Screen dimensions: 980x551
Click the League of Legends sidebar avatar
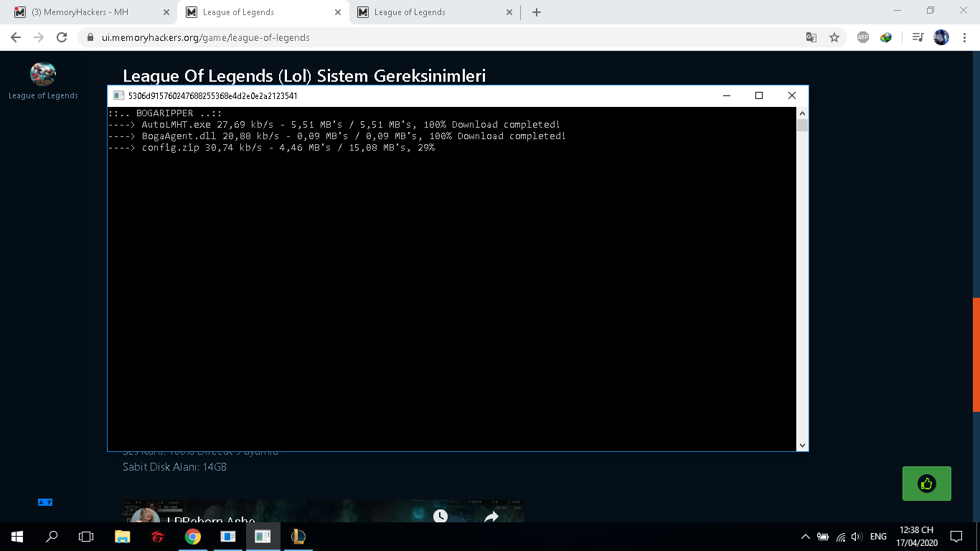click(43, 74)
